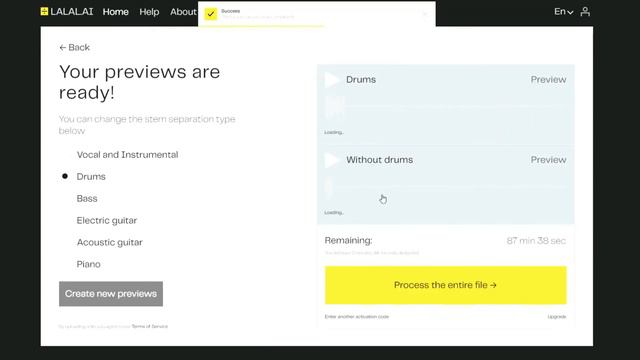Select Vocal and Instrumental separation type

click(127, 155)
